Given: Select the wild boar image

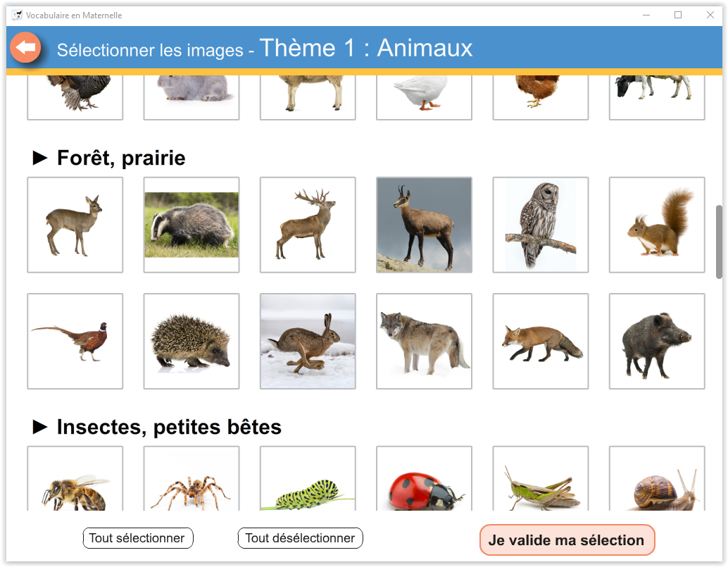Looking at the screenshot, I should click(x=656, y=341).
